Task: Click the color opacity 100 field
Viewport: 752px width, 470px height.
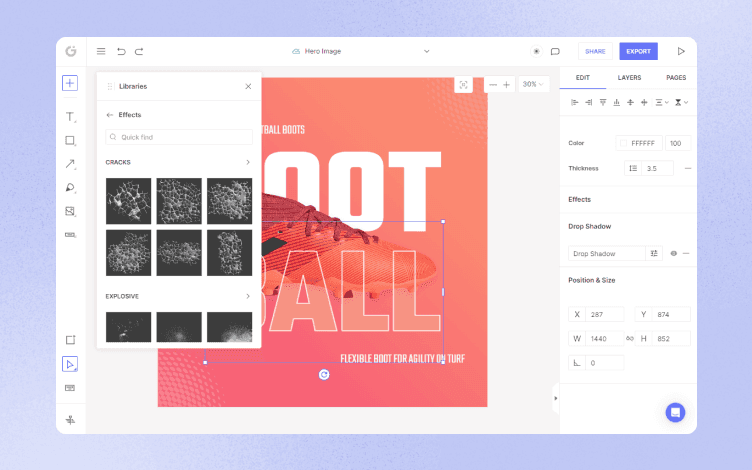Action: [678, 143]
